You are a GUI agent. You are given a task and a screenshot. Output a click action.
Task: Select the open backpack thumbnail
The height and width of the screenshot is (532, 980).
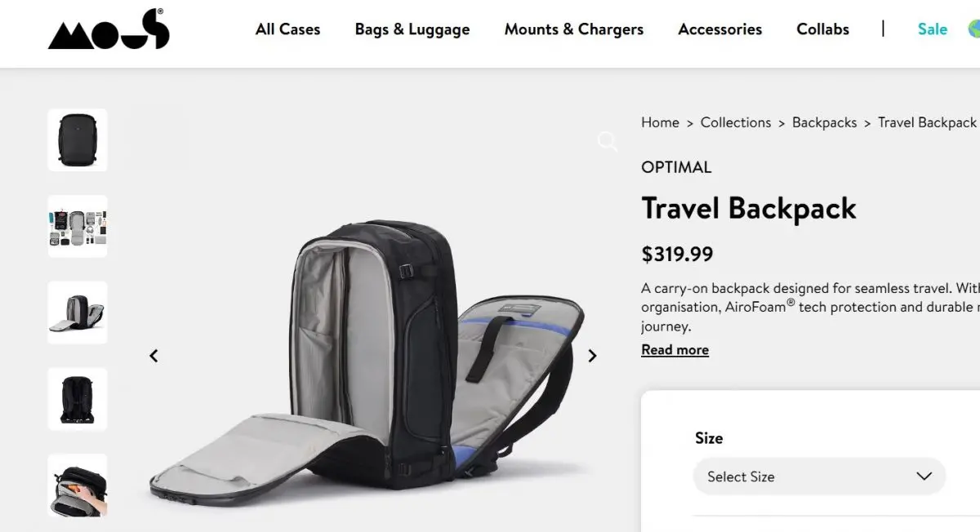click(x=78, y=313)
